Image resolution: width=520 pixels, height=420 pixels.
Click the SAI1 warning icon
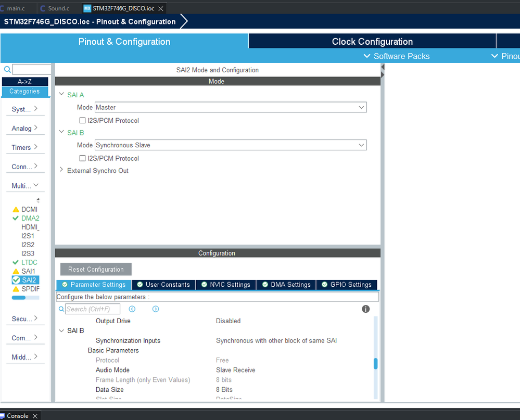pyautogui.click(x=16, y=272)
